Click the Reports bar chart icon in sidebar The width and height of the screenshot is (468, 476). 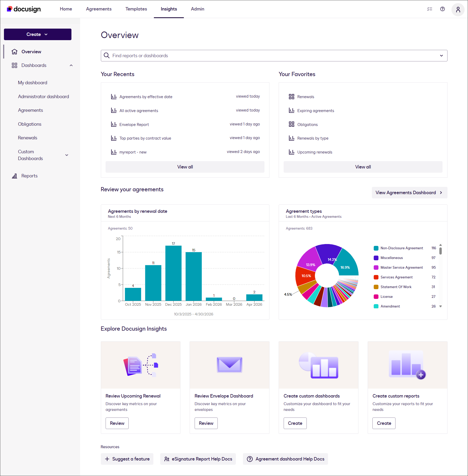click(14, 176)
